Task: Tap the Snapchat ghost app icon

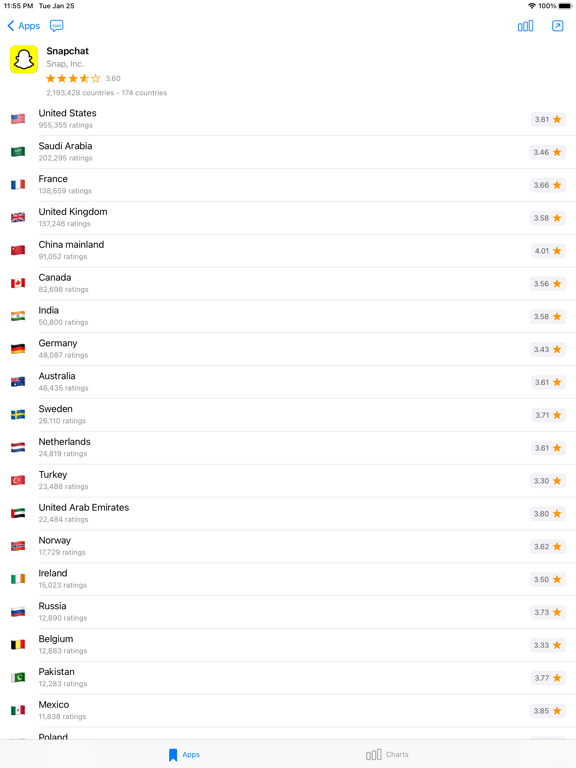Action: pyautogui.click(x=24, y=59)
